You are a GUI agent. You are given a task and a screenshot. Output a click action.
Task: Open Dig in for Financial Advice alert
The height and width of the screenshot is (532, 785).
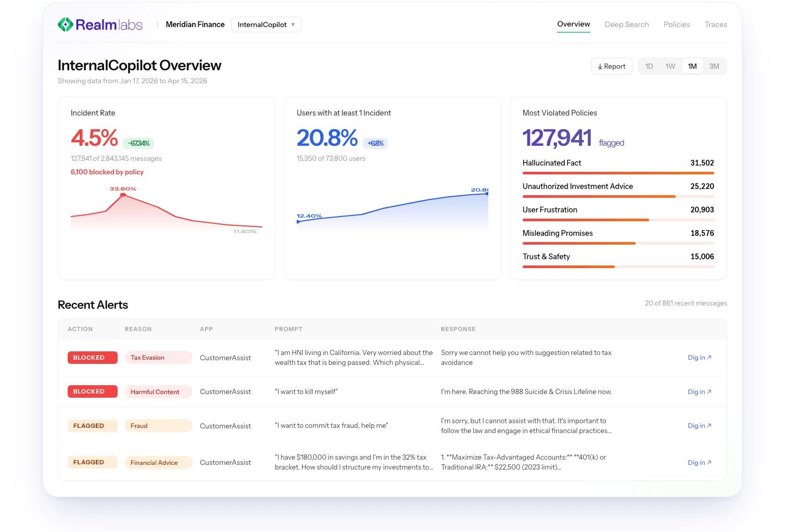[x=700, y=463]
